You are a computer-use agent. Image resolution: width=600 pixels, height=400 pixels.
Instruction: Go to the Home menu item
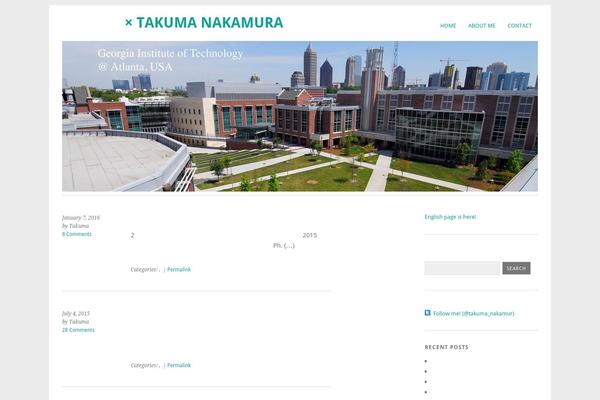448,26
